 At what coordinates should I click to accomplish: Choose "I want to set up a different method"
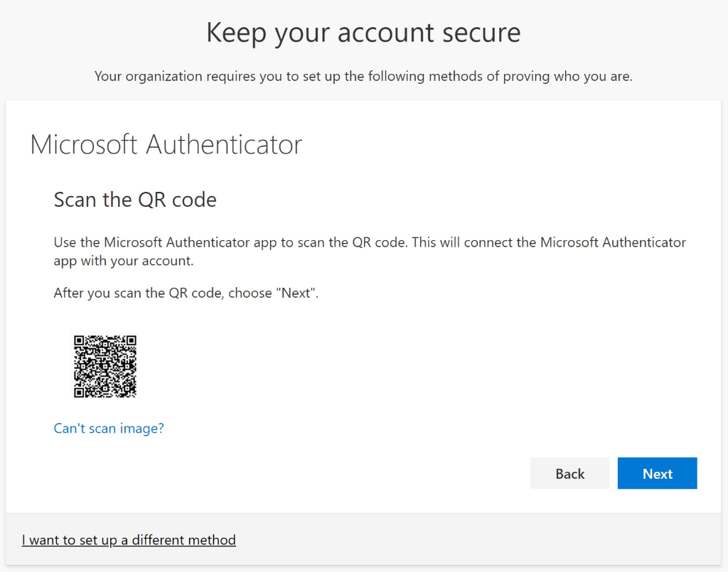tap(129, 540)
